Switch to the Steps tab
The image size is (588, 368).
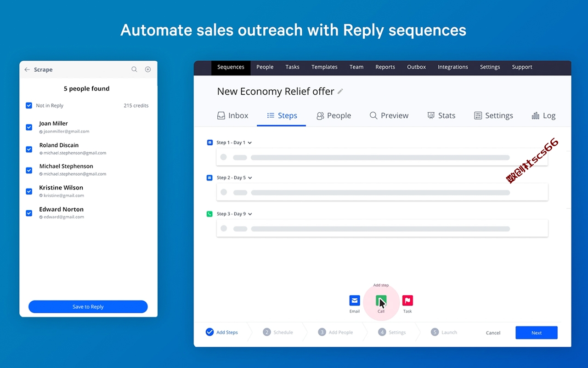(282, 115)
